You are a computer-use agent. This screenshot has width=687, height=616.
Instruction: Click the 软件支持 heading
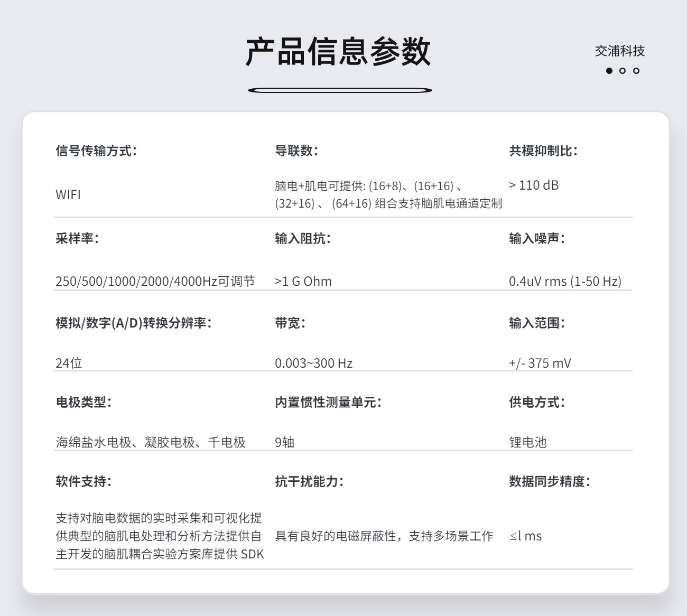tap(83, 481)
